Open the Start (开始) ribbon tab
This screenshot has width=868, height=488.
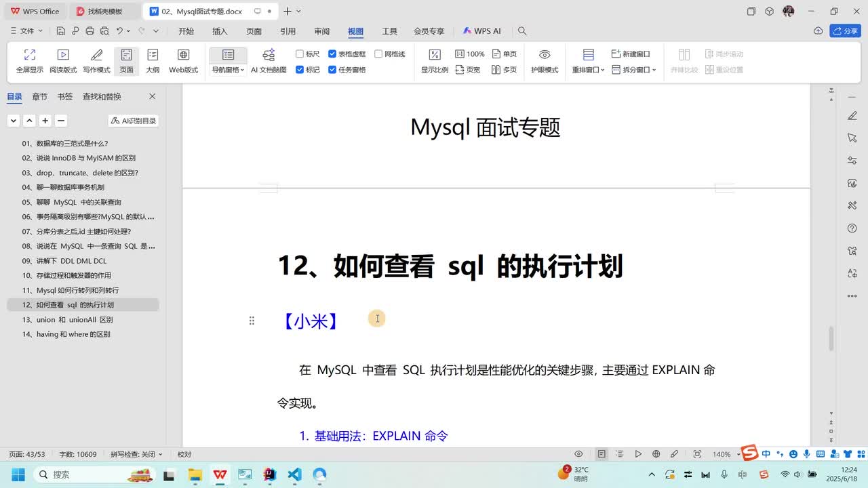[x=186, y=31]
